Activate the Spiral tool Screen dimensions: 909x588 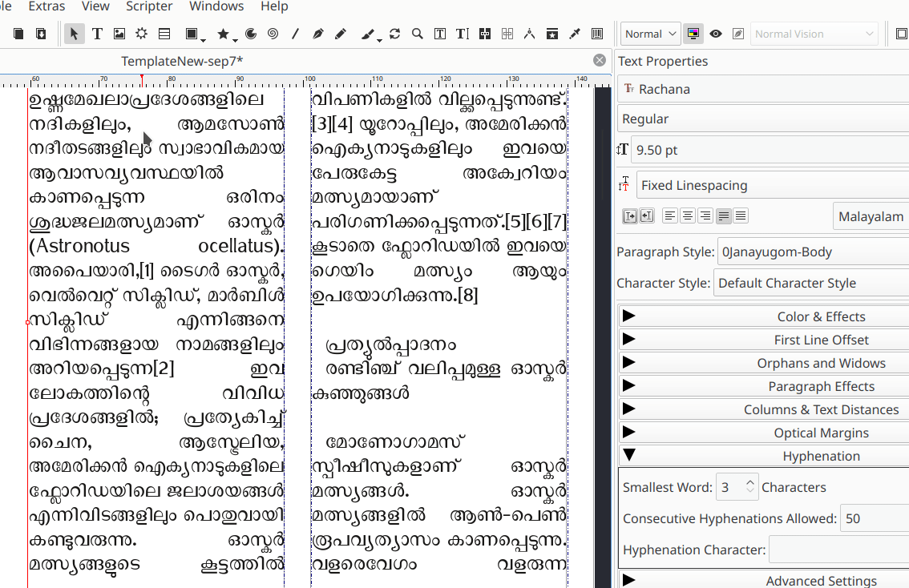coord(273,34)
